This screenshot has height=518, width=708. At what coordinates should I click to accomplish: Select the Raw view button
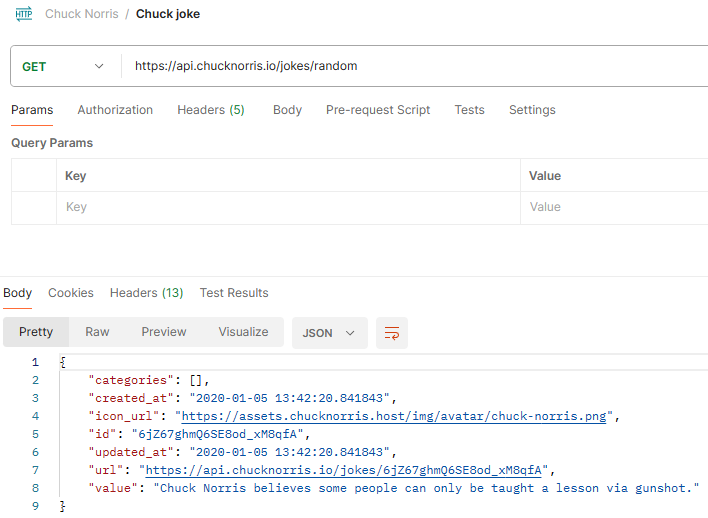click(98, 332)
